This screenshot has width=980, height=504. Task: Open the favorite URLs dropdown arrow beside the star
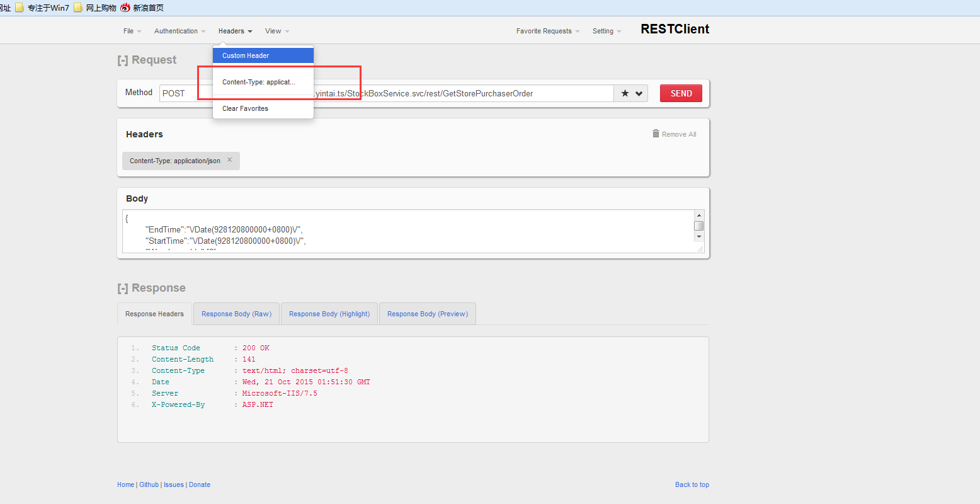click(638, 93)
